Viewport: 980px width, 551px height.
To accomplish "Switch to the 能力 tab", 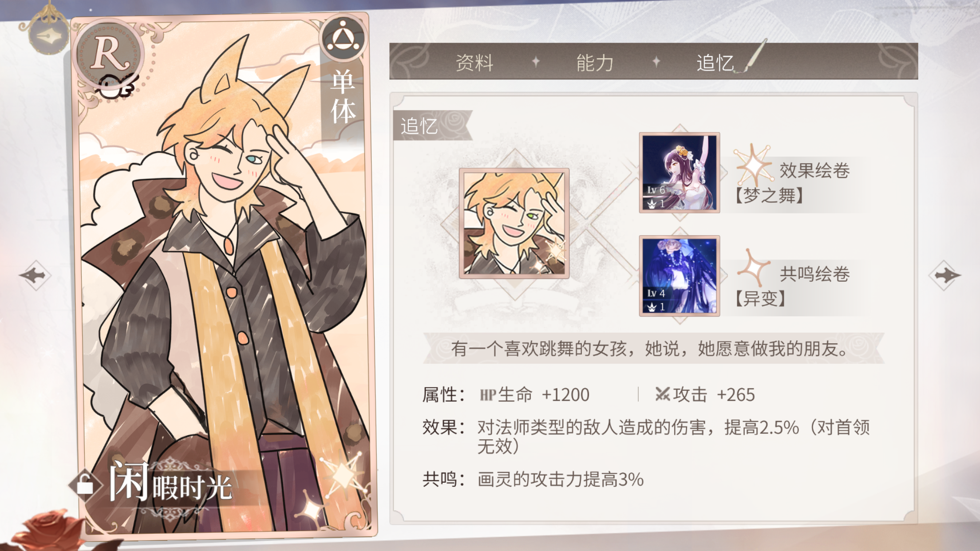I will 595,63.
